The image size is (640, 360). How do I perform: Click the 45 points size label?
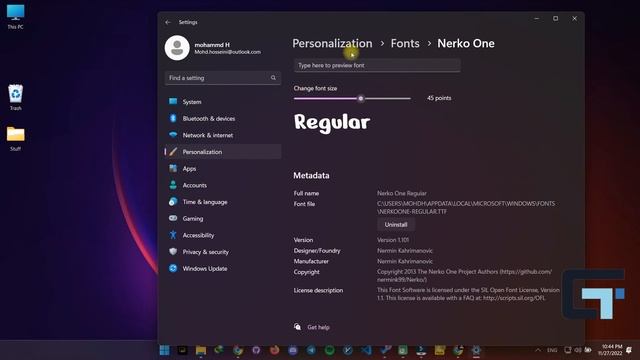pyautogui.click(x=439, y=98)
